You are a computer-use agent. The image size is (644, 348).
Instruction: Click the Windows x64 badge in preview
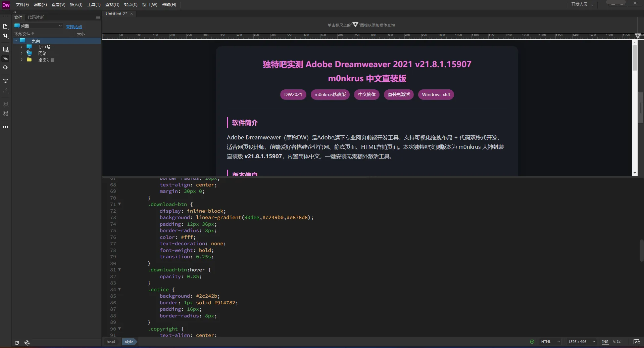[x=436, y=94]
